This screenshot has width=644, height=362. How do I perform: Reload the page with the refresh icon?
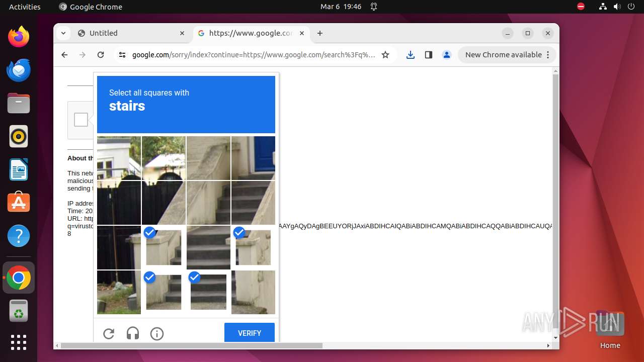point(101,55)
